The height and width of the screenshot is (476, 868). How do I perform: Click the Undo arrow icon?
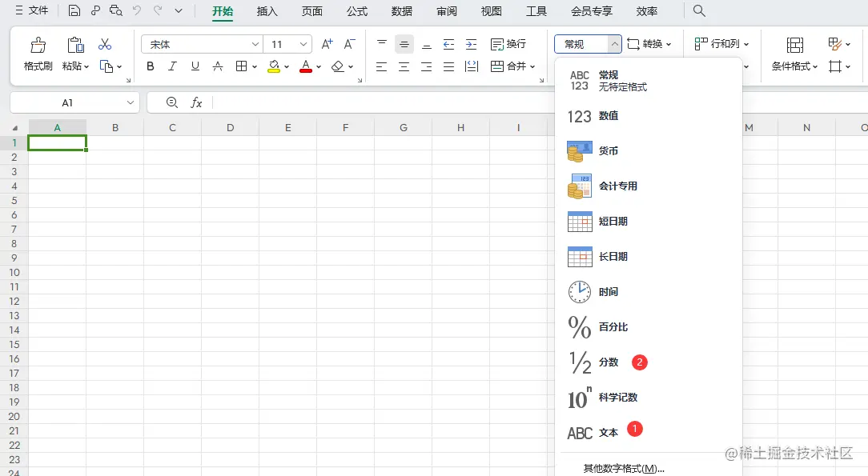point(137,10)
